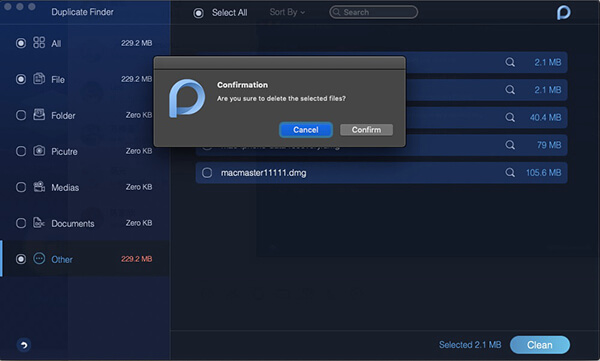
Task: Click the Picture camera icon
Action: pyautogui.click(x=39, y=150)
